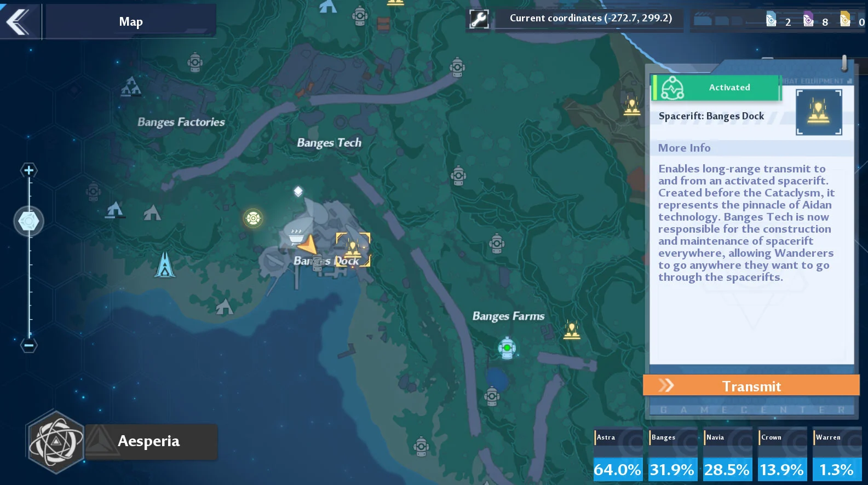Click the supply pod at top of map
868x485 pixels.
click(360, 15)
